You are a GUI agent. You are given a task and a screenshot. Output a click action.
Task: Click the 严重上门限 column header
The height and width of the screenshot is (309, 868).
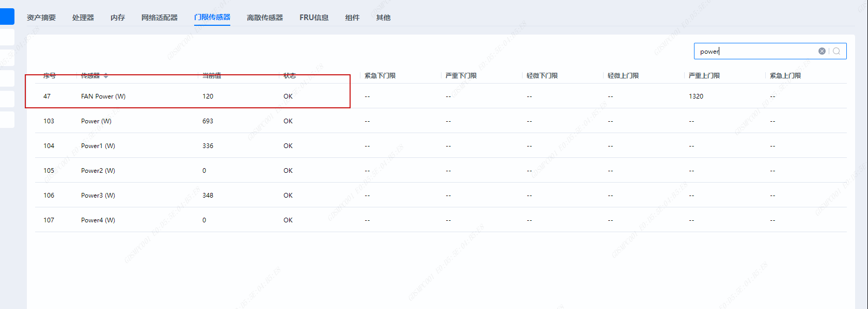pos(704,76)
